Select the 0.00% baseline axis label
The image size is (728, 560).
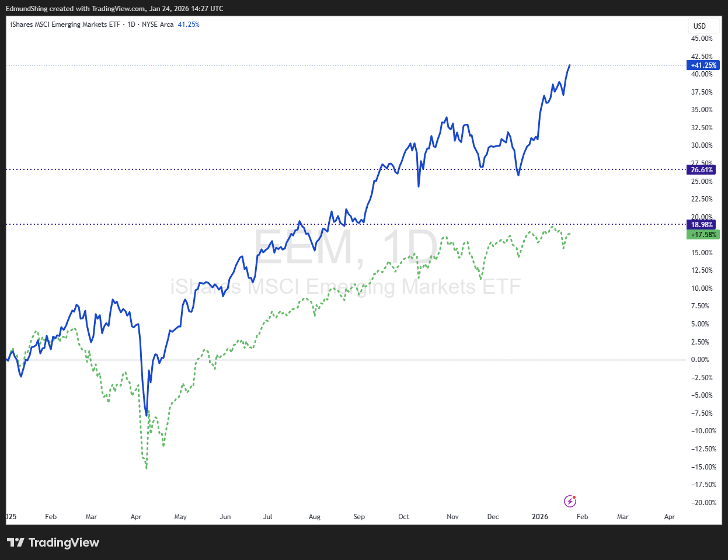[x=700, y=360]
